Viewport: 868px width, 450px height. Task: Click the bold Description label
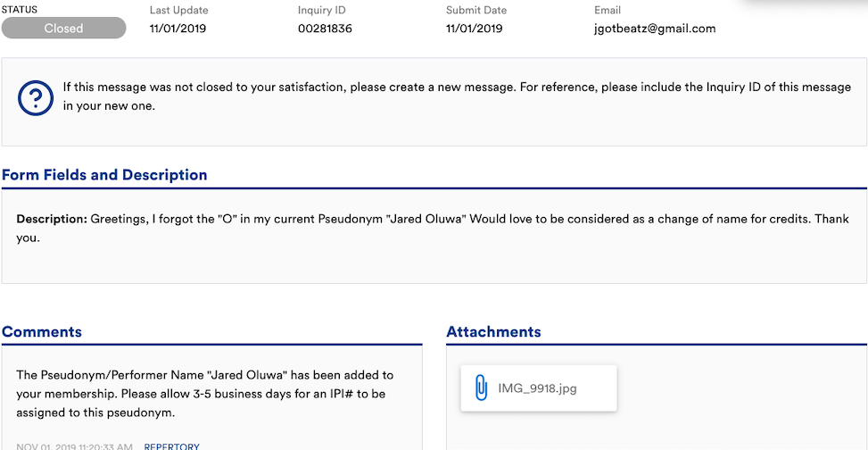point(52,219)
